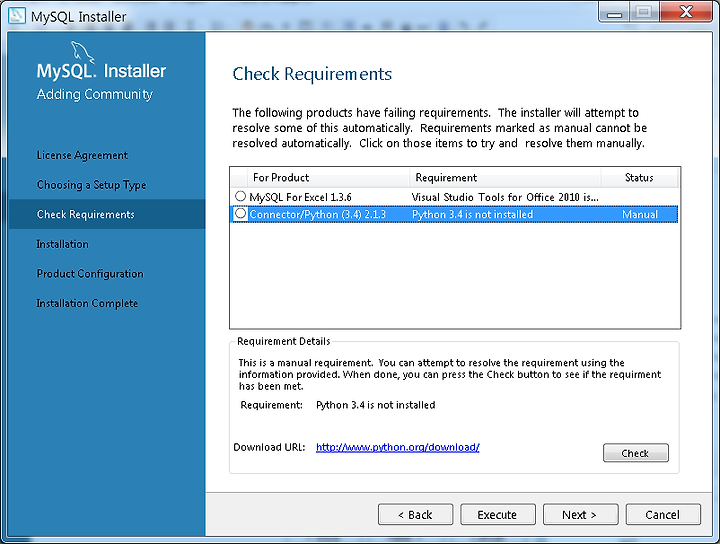Viewport: 720px width, 544px height.
Task: Close the MySQL Installer window
Action: [x=686, y=12]
